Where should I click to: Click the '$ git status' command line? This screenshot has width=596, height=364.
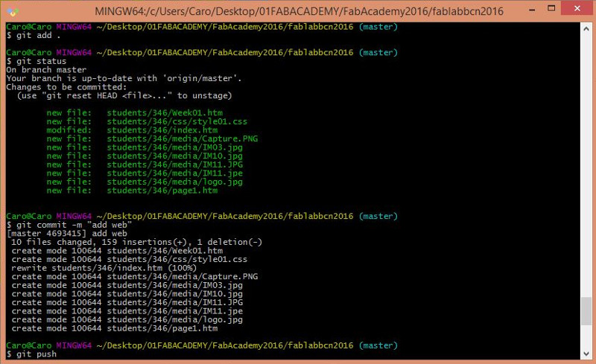36,61
